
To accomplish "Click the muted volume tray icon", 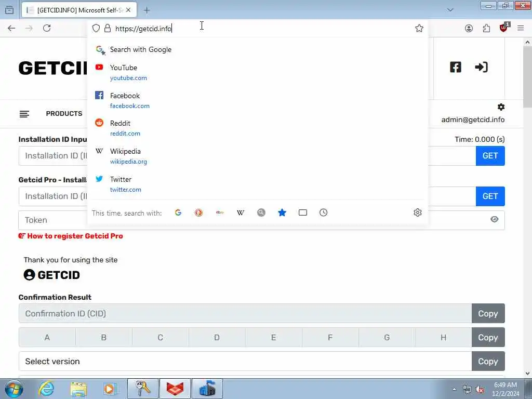I will point(480,390).
